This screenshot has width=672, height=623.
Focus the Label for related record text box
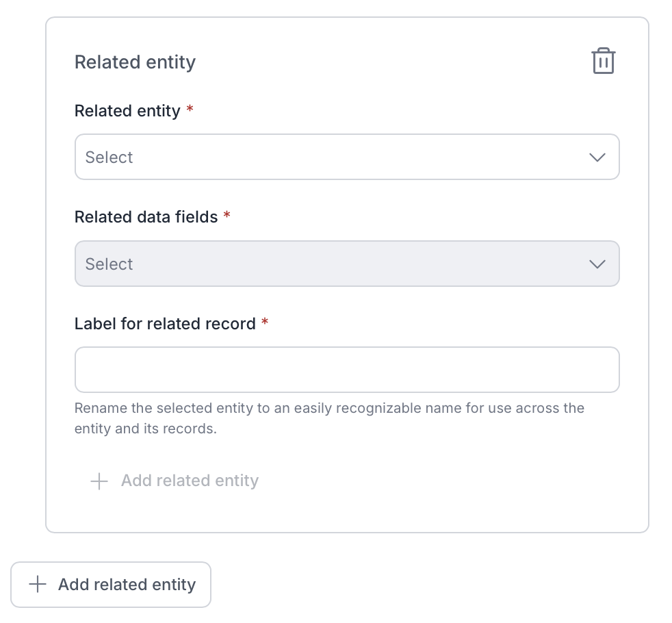pyautogui.click(x=347, y=370)
